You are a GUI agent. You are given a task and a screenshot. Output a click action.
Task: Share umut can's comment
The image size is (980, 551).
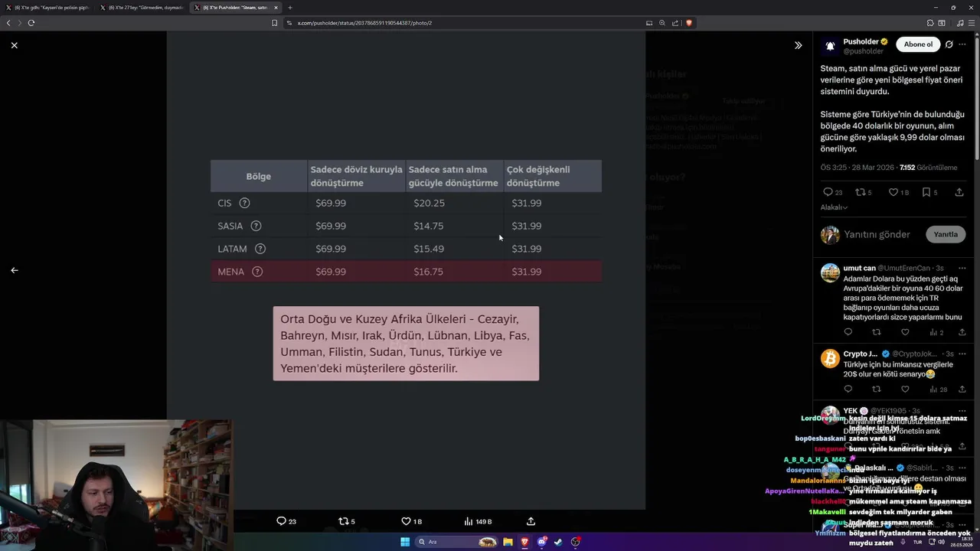pos(962,332)
